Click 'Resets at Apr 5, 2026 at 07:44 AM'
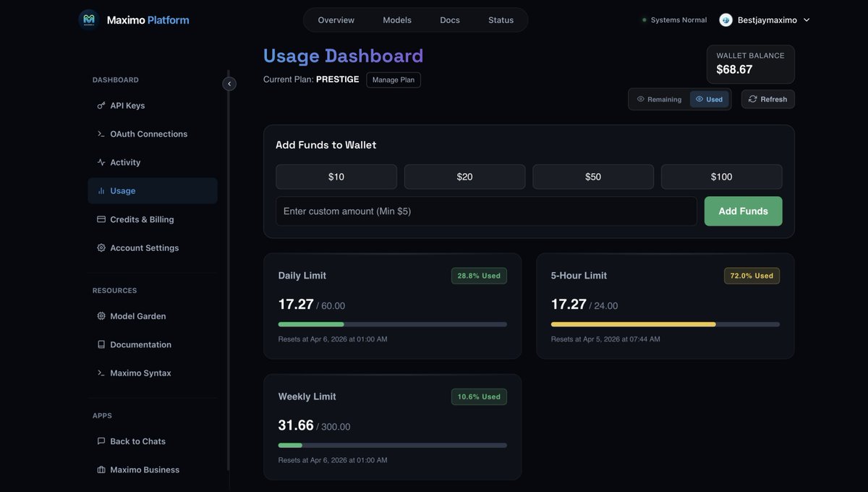Viewport: 868px width, 492px height. [605, 339]
